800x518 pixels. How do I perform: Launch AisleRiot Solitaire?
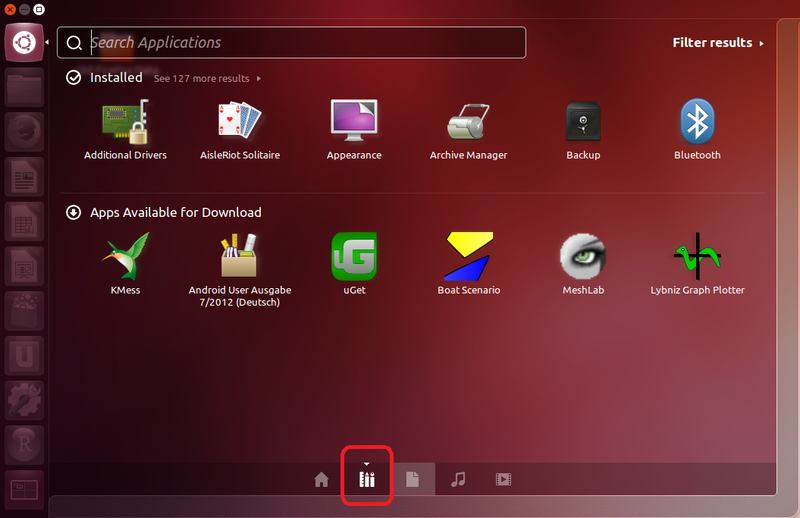point(240,130)
